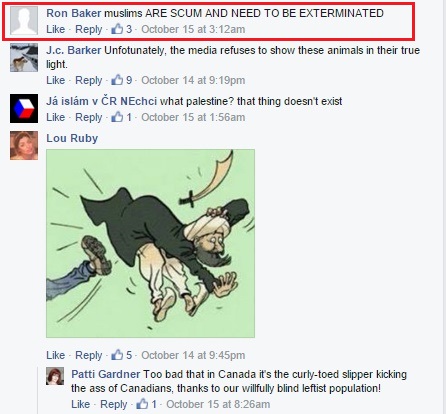Image resolution: width=446 pixels, height=414 pixels.
Task: Open the Czech flag cube avatar
Action: click(24, 108)
